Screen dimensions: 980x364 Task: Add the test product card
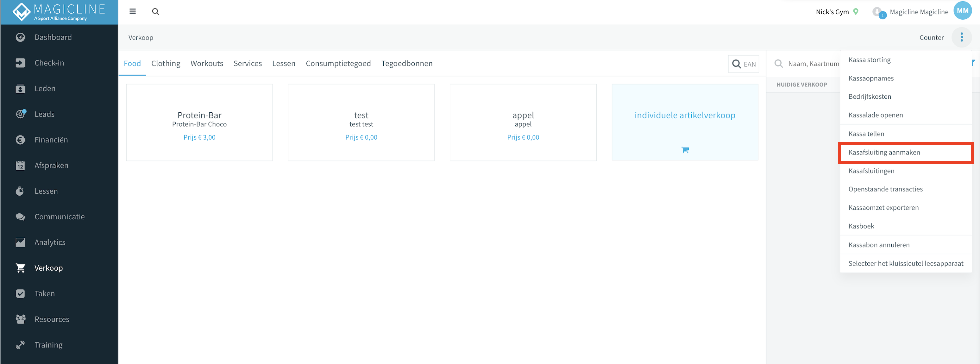361,122
